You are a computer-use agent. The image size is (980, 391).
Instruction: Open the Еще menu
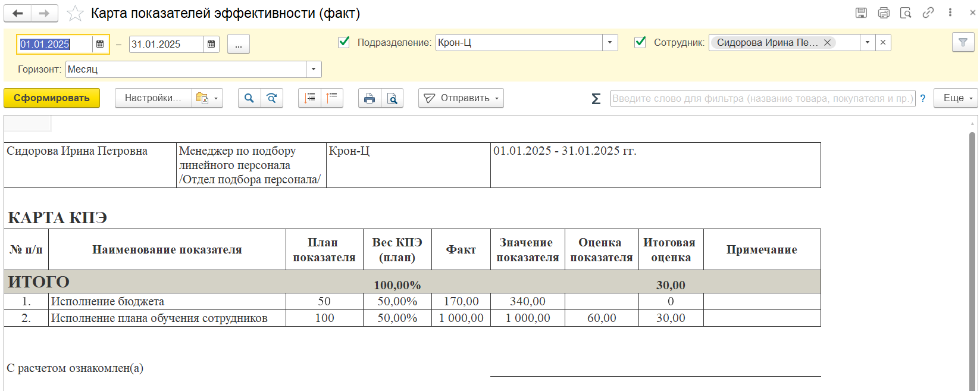point(956,98)
